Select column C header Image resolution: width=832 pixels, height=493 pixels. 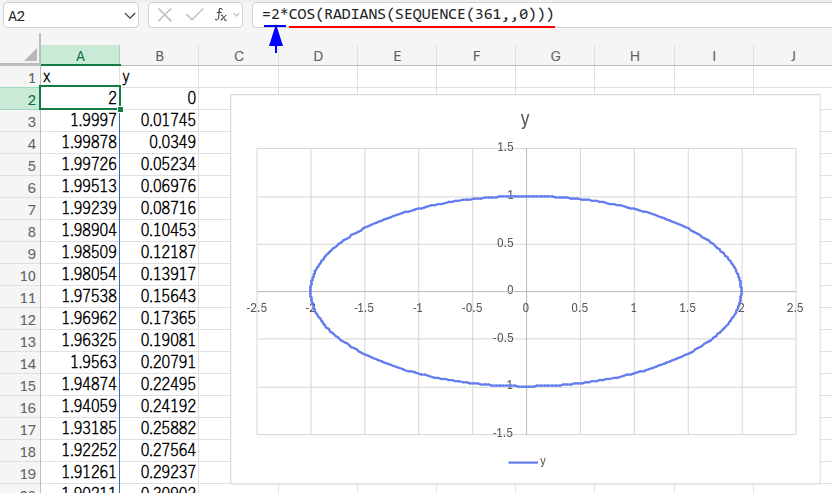pyautogui.click(x=239, y=56)
